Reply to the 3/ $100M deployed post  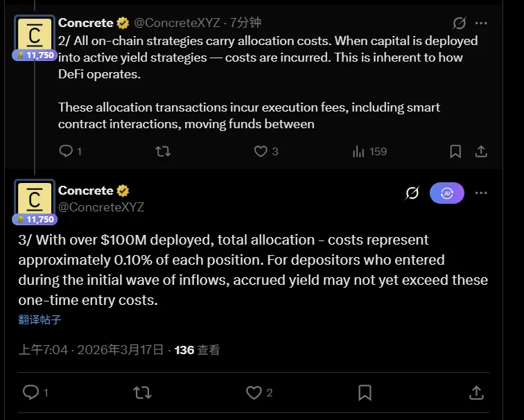(x=30, y=393)
